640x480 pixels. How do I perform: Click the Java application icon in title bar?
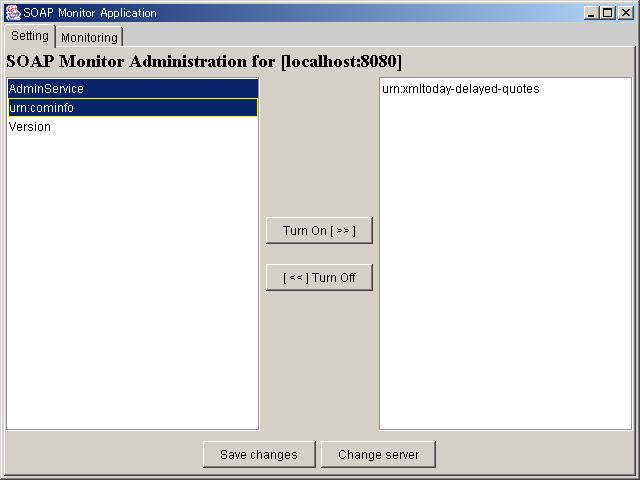(13, 13)
